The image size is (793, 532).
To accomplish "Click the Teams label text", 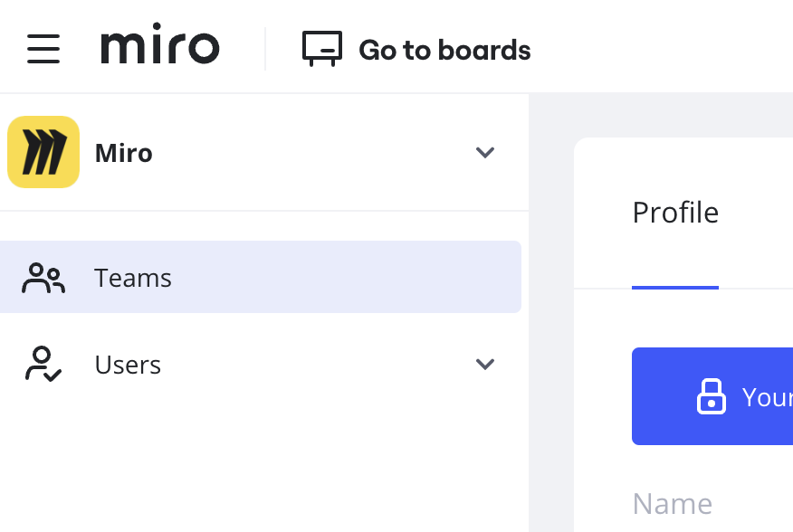I will tap(133, 278).
